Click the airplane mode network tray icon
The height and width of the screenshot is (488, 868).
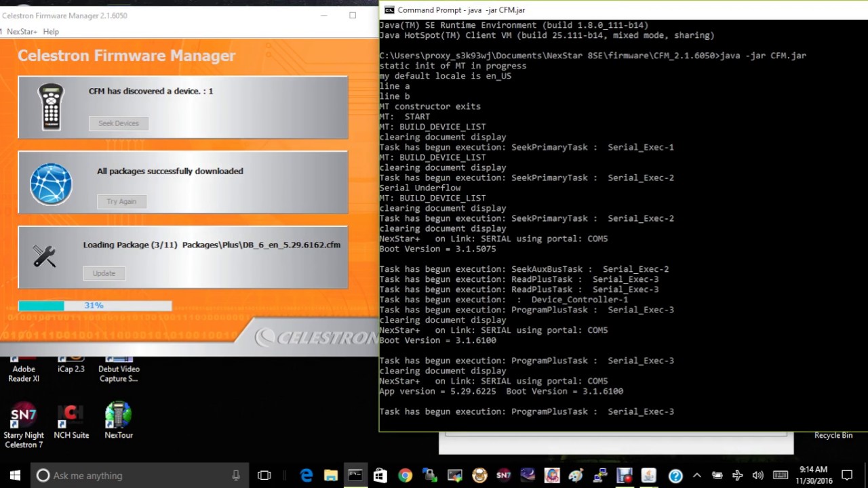(x=737, y=475)
